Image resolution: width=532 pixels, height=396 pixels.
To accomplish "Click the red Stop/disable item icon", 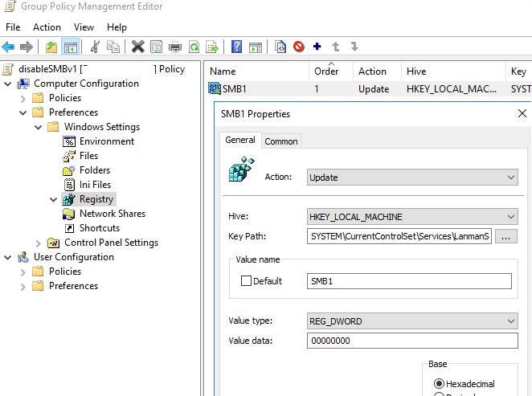I will click(299, 47).
